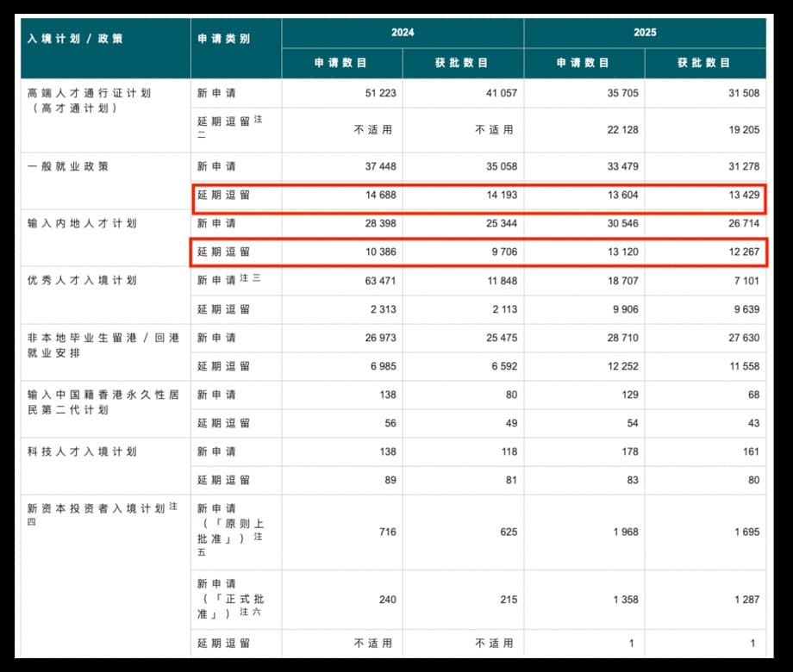Click the 入境计划 / 政策 column header

tap(76, 39)
